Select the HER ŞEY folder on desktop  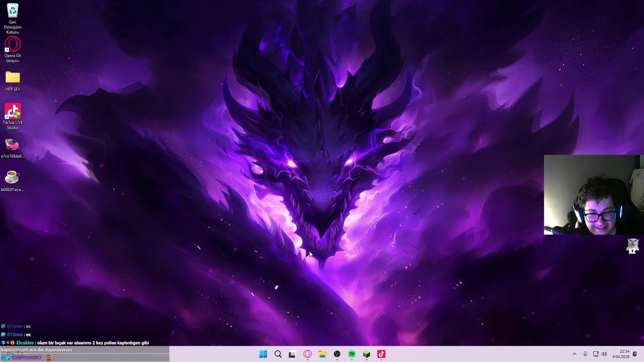(13, 81)
